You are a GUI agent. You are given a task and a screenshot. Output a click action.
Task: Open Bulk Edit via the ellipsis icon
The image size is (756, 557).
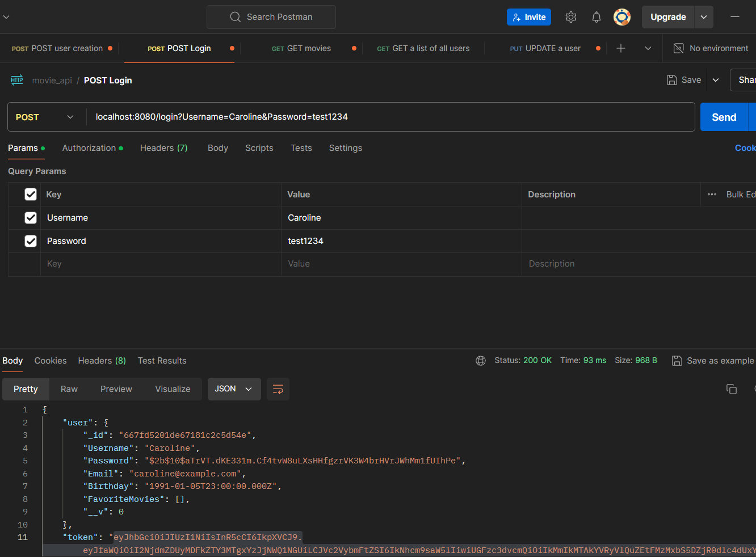click(712, 194)
